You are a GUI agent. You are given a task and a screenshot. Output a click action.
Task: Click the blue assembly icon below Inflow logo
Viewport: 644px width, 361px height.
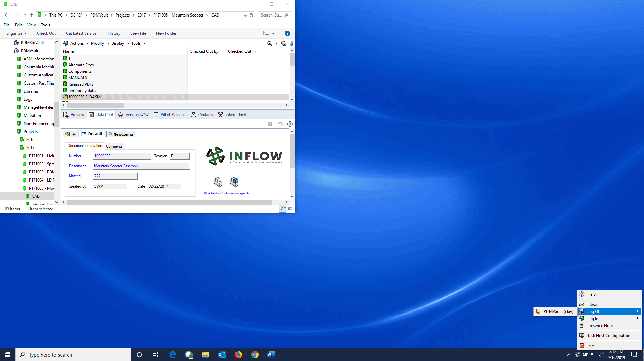234,182
